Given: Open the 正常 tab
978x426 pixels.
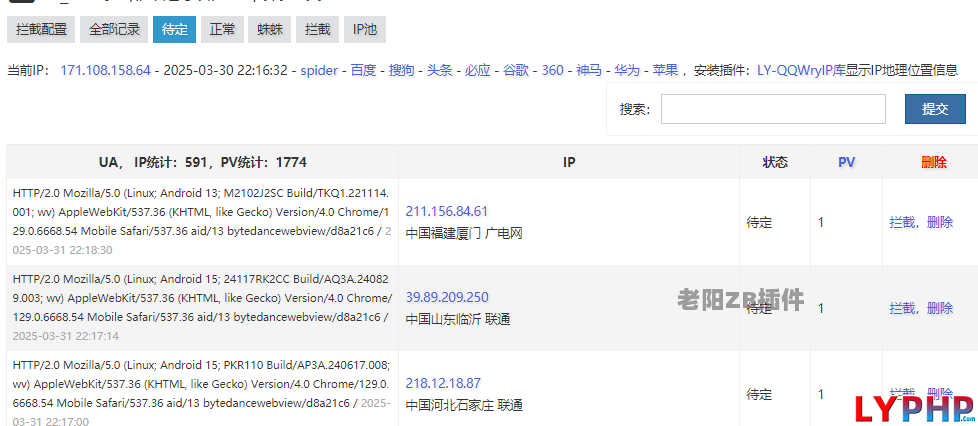Looking at the screenshot, I should click(222, 29).
